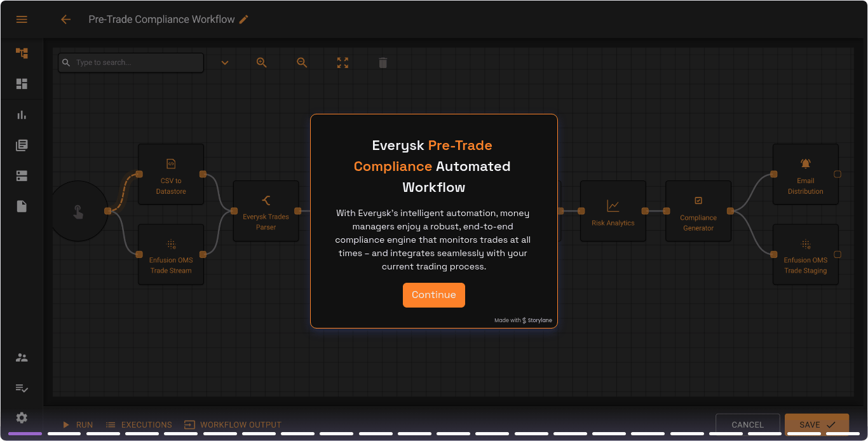Open the Storylane link
This screenshot has width=868, height=441.
tap(523, 320)
